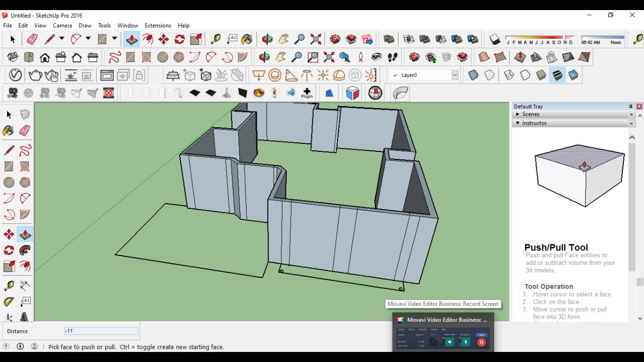Click the V-Ray logo icon
Viewport: 644px width, 362px height.
click(15, 75)
